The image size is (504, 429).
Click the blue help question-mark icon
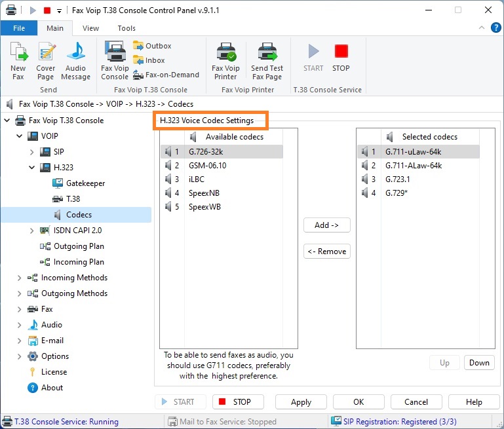[x=496, y=28]
